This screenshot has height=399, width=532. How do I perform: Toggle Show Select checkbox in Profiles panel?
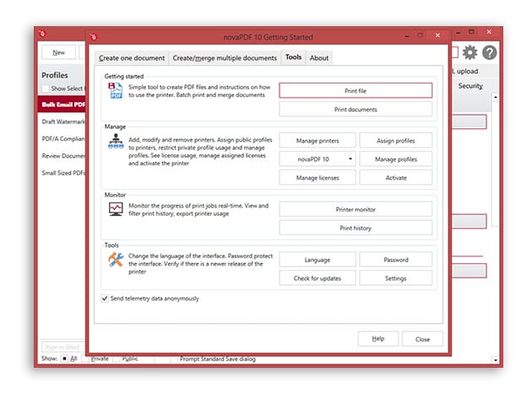(x=46, y=89)
